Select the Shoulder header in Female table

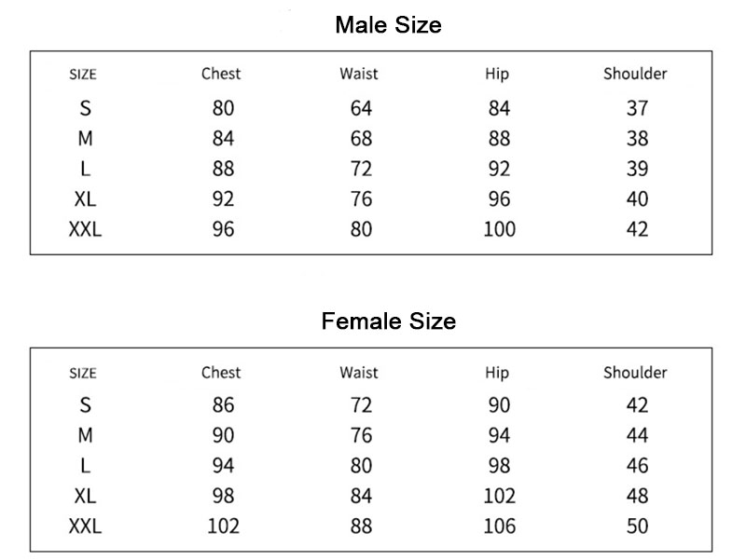[635, 372]
